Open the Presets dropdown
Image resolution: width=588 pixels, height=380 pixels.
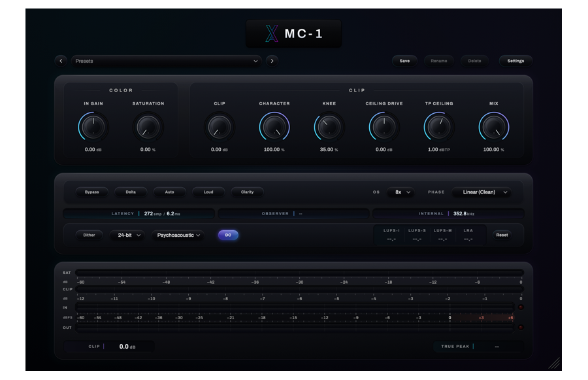[x=167, y=61]
